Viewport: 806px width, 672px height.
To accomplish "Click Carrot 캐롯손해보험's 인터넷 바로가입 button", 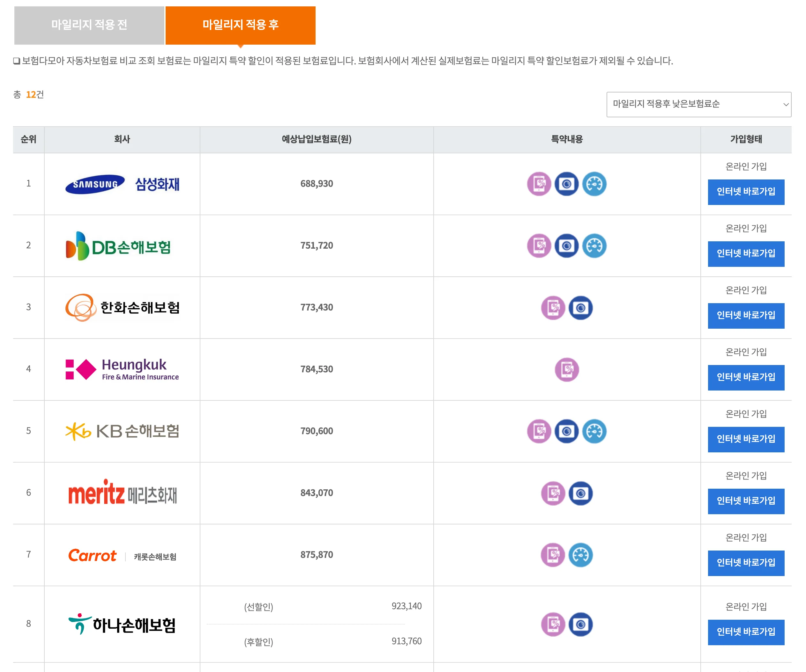I will [x=746, y=563].
